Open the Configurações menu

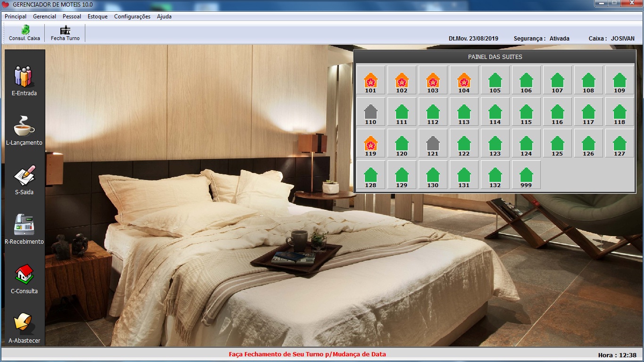tap(132, 16)
